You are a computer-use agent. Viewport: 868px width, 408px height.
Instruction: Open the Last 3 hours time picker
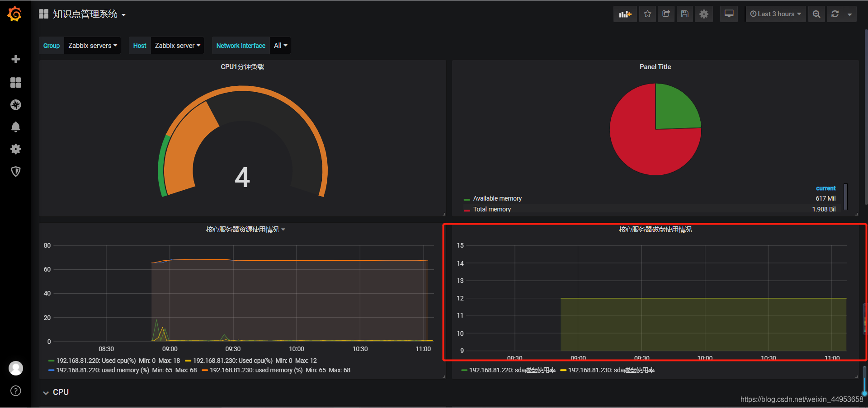(x=775, y=14)
